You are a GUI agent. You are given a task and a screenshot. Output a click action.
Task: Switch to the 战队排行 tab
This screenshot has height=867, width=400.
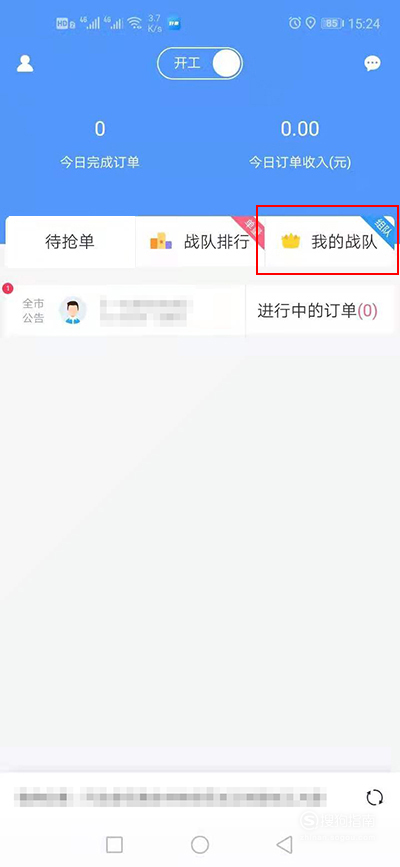coord(200,242)
